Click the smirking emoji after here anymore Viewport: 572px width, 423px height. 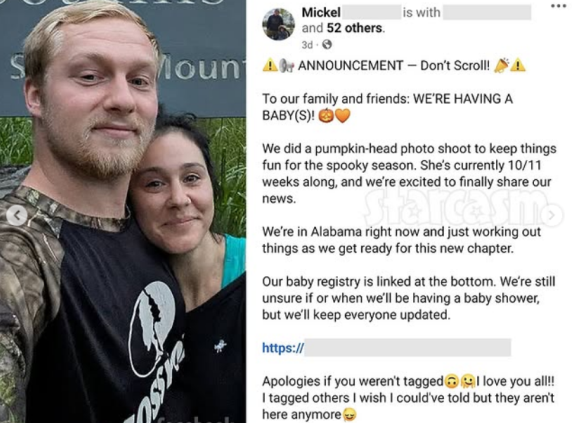(349, 415)
